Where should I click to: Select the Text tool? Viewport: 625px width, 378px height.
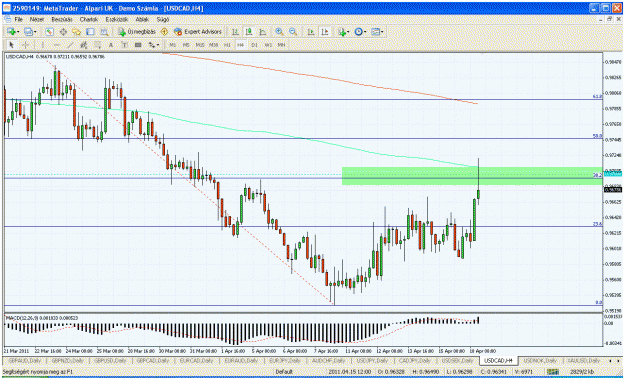click(111, 45)
